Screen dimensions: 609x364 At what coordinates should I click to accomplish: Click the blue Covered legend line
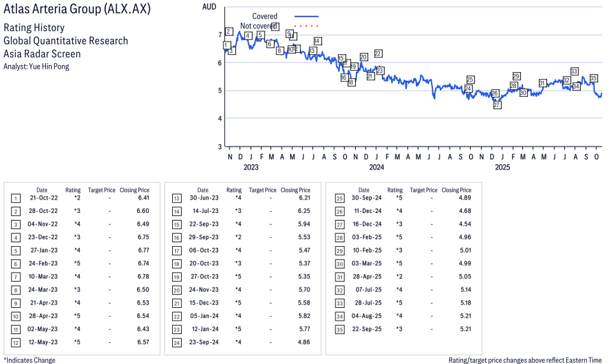click(x=306, y=16)
